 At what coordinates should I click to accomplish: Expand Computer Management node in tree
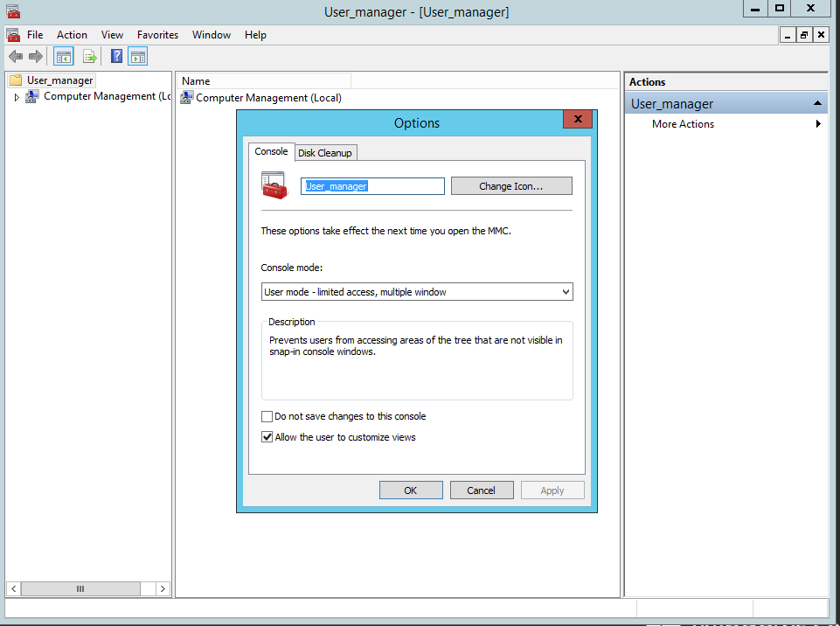point(17,97)
